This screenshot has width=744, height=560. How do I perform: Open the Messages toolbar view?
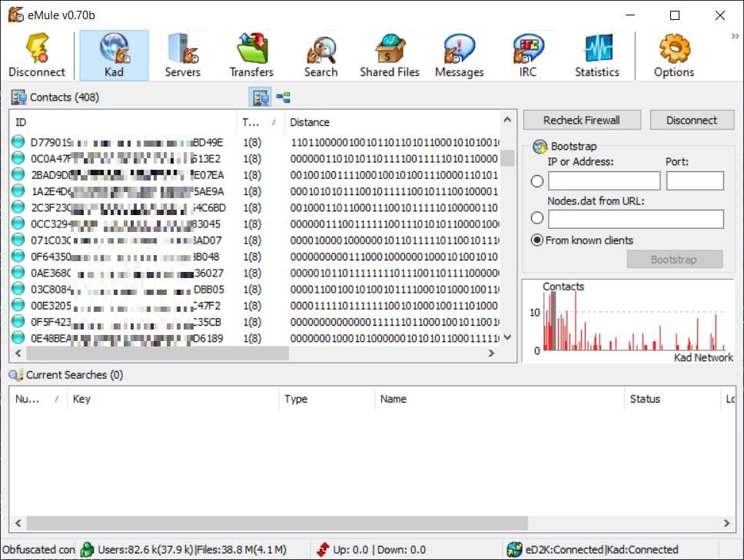tap(459, 55)
